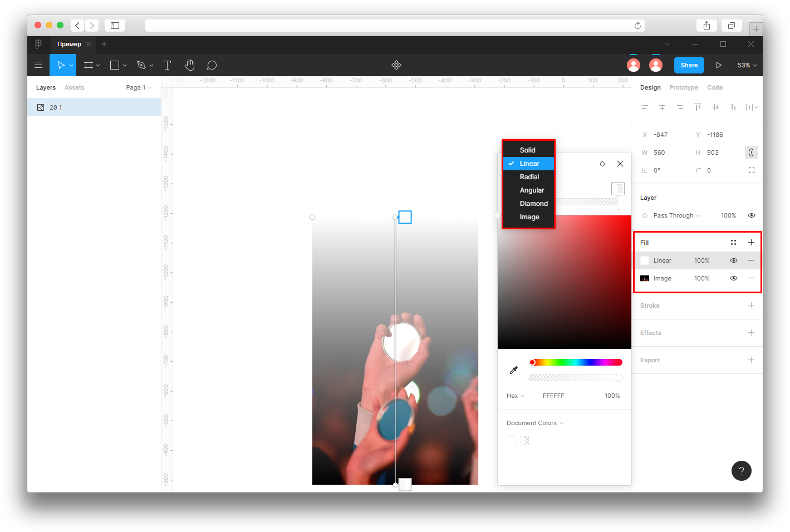Choose Solid fill type

[x=528, y=150]
